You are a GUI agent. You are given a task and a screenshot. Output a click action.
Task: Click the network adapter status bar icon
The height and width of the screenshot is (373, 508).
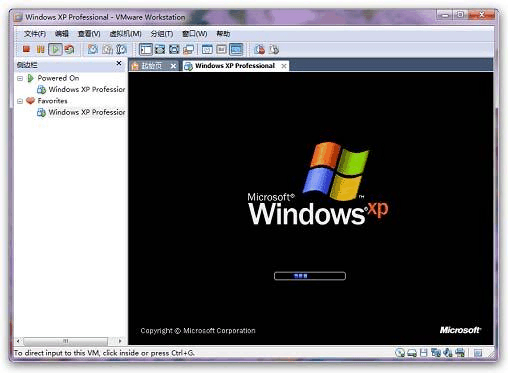(x=436, y=353)
